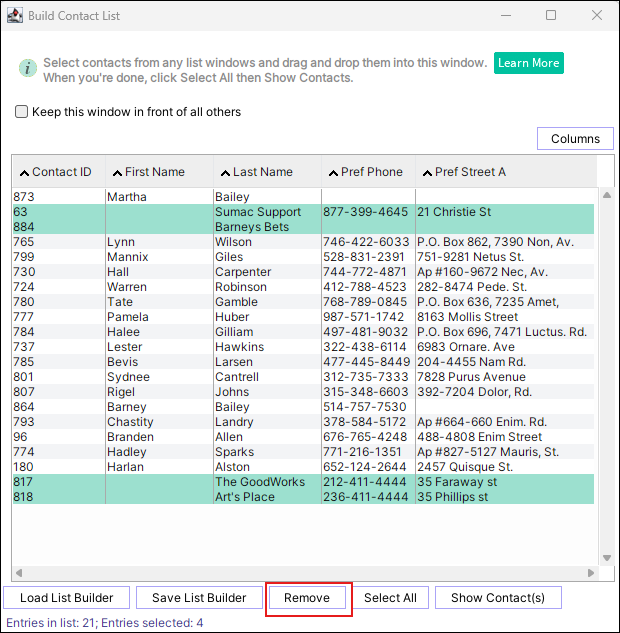Click the Pref Phone sort arrow icon
620x633 pixels.
[332, 173]
